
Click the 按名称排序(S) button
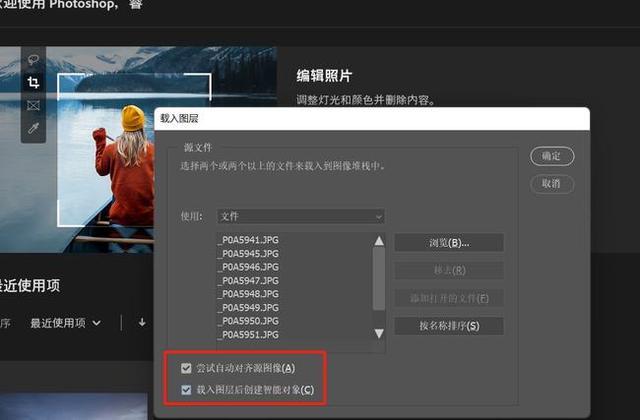[449, 326]
